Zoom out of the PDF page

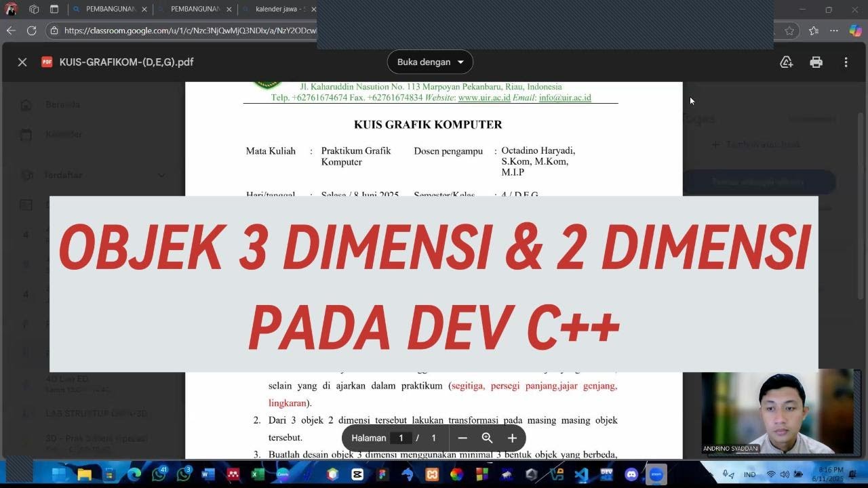pyautogui.click(x=462, y=438)
